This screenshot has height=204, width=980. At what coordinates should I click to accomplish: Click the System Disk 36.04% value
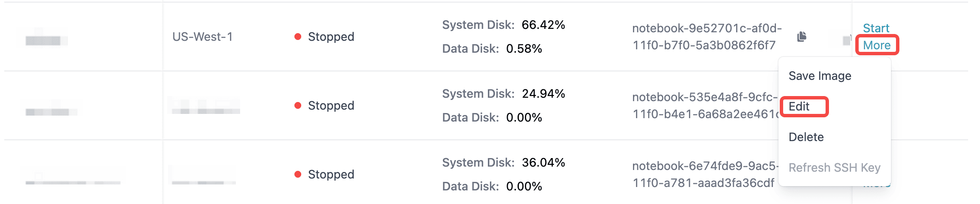tap(543, 163)
